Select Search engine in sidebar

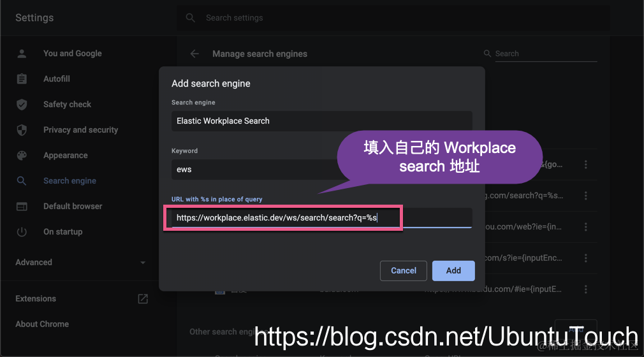click(x=70, y=181)
